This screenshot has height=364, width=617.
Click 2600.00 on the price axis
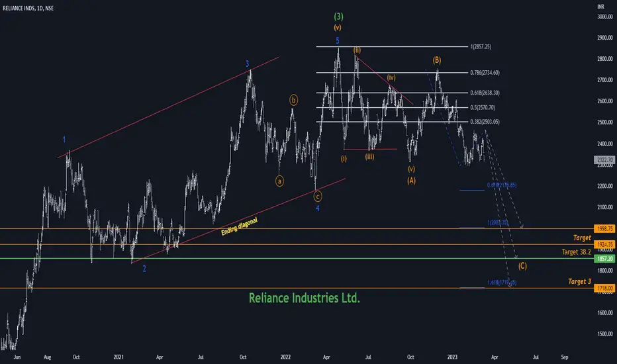(x=605, y=101)
